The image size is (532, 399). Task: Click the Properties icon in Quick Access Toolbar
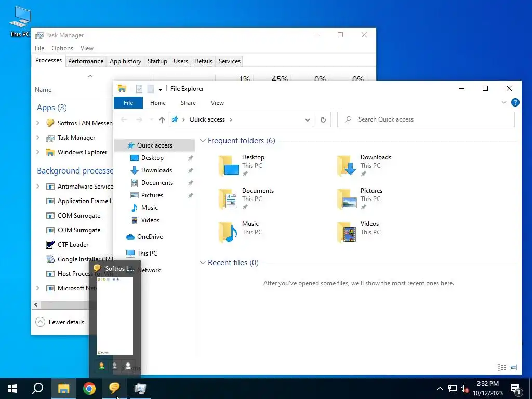pyautogui.click(x=139, y=89)
